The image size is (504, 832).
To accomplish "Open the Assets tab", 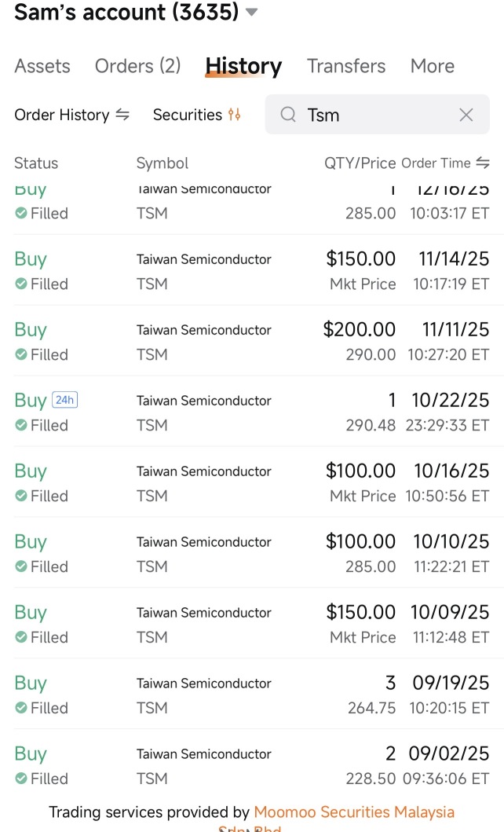I will (42, 66).
